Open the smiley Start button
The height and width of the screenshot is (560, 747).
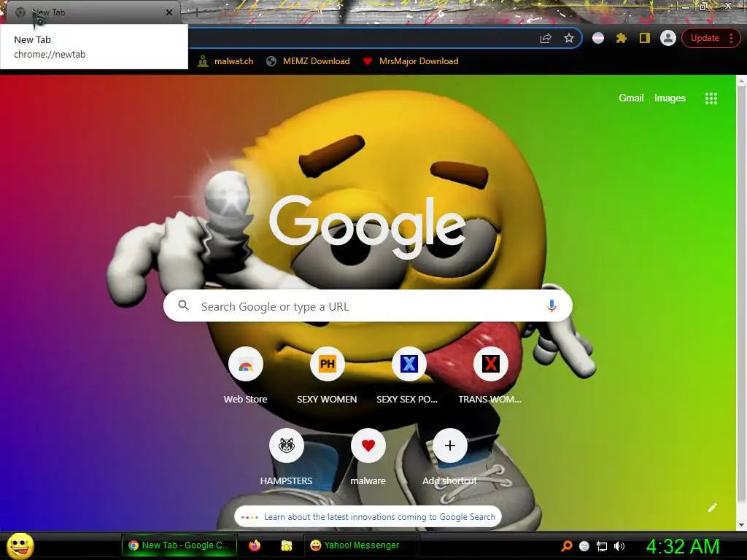[20, 545]
